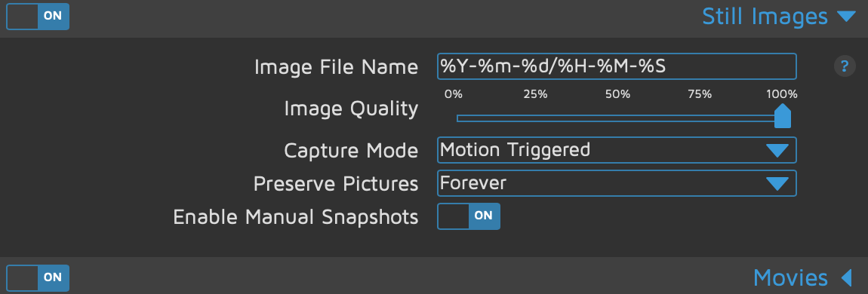868x294 pixels.
Task: Click the Still Images section title
Action: pyautogui.click(x=765, y=17)
